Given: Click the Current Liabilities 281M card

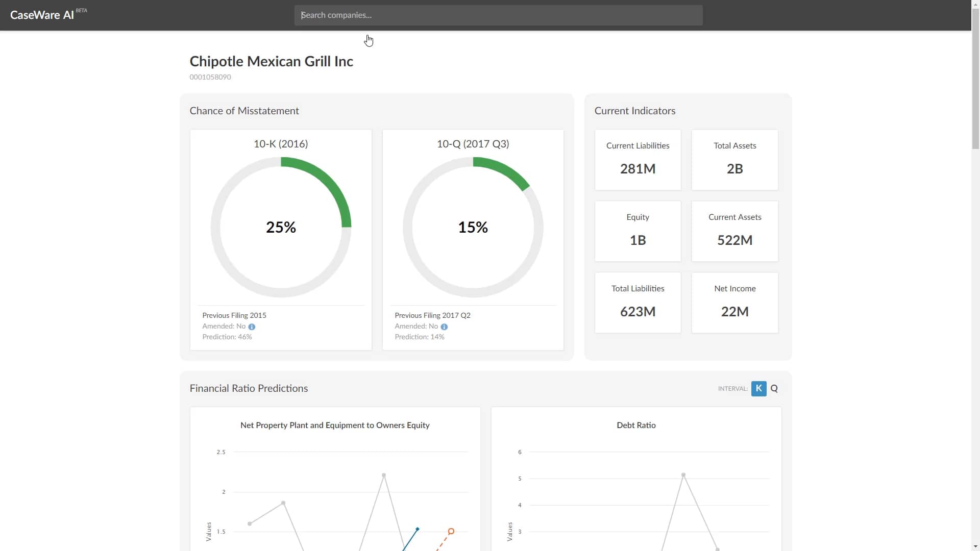Looking at the screenshot, I should point(638,160).
